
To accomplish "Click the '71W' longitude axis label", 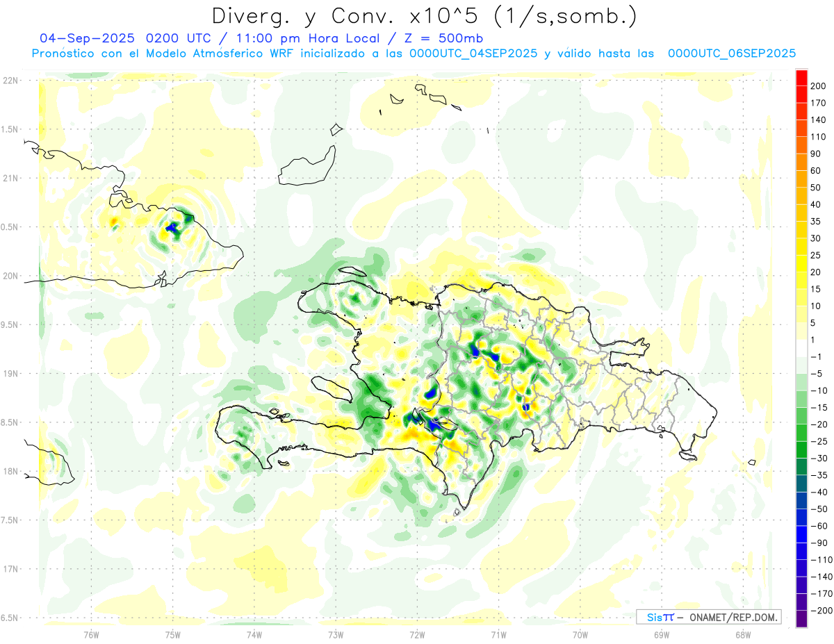I will (x=498, y=634).
